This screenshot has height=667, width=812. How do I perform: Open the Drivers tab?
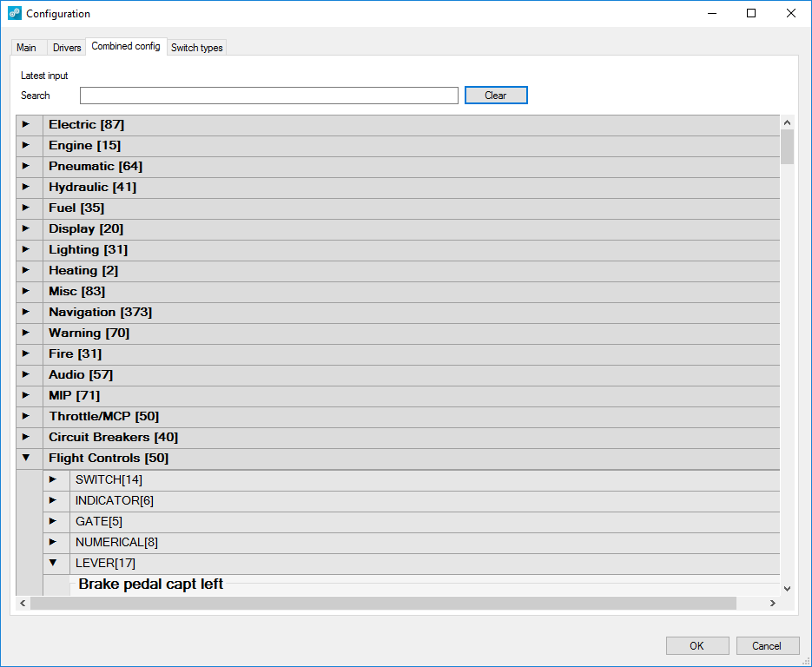(67, 48)
